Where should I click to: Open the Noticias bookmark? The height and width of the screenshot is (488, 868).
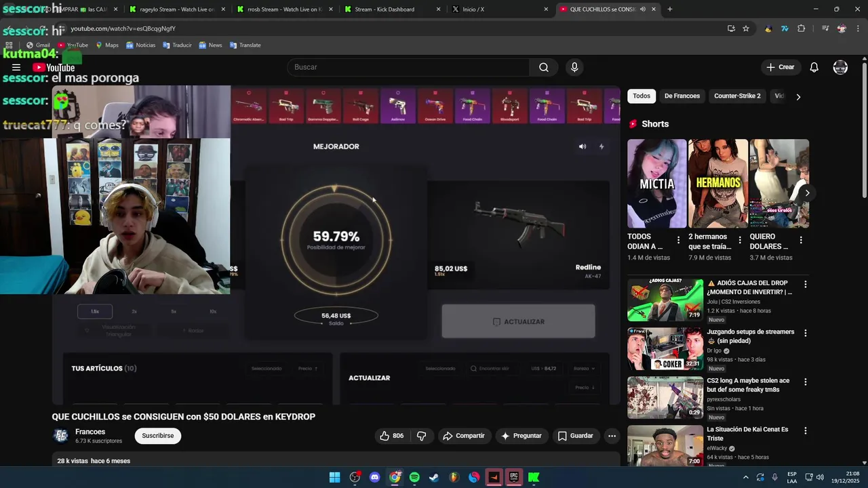click(140, 45)
